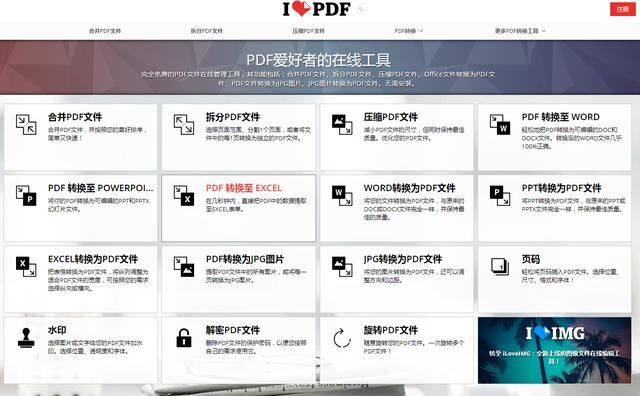640x396 pixels.
Task: Click the PDF 转换至 WORD card icon
Action: [x=500, y=125]
